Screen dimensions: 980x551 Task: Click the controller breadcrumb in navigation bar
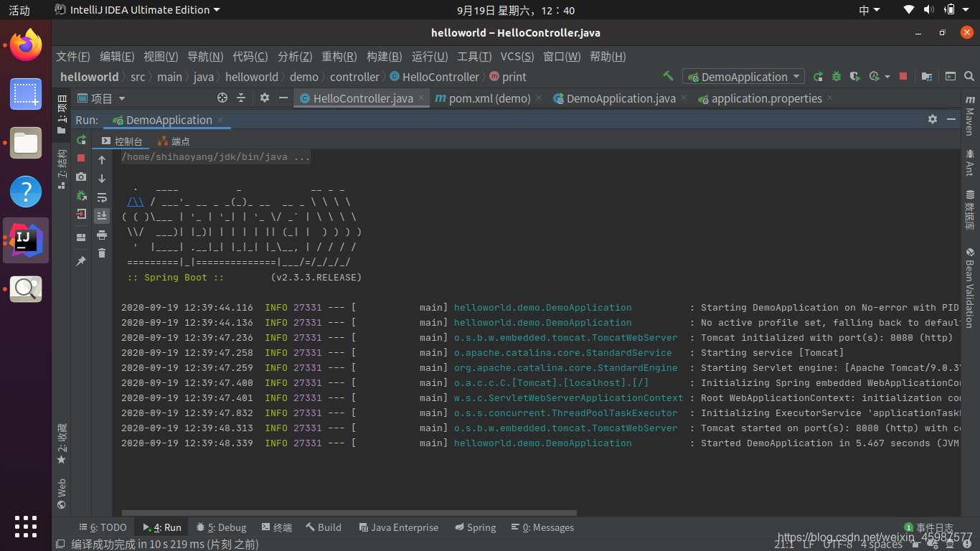point(354,77)
